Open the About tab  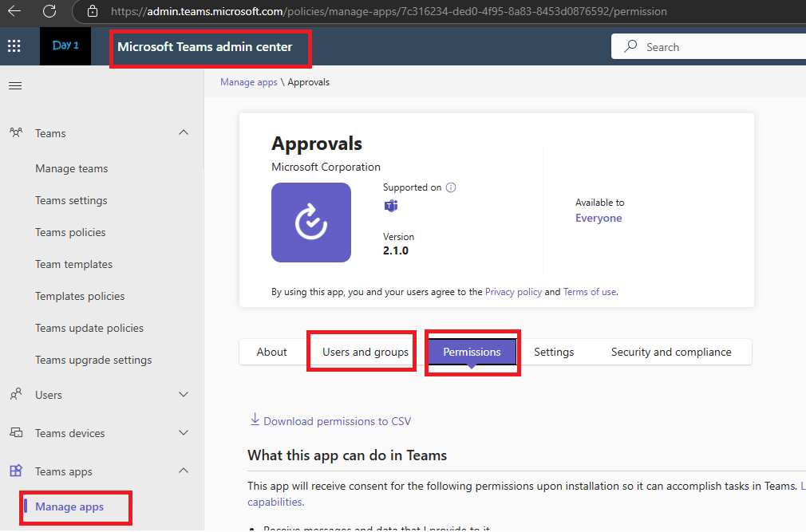click(271, 352)
